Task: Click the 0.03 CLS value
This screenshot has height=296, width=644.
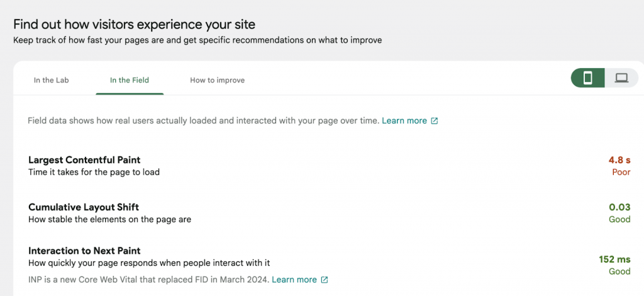Action: point(619,207)
